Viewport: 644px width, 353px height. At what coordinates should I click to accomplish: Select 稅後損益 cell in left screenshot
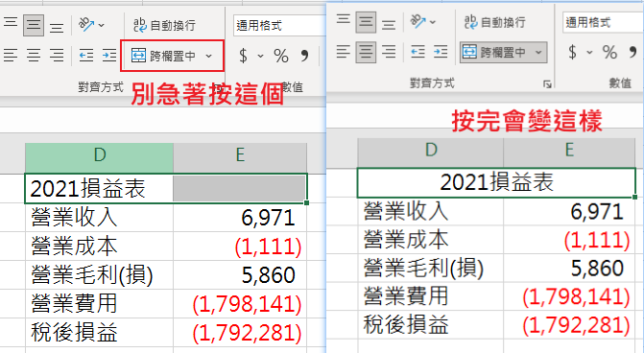[x=99, y=332]
